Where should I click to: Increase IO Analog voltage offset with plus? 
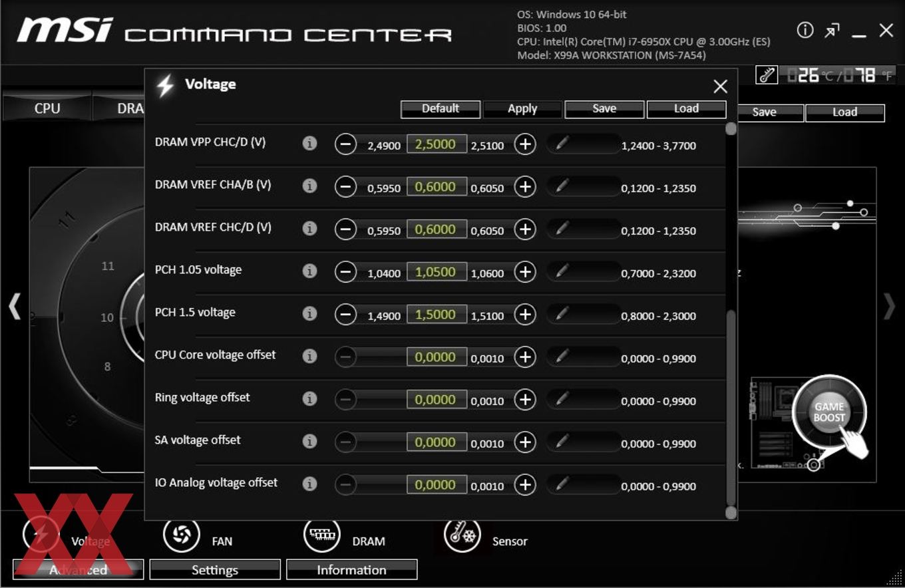525,485
